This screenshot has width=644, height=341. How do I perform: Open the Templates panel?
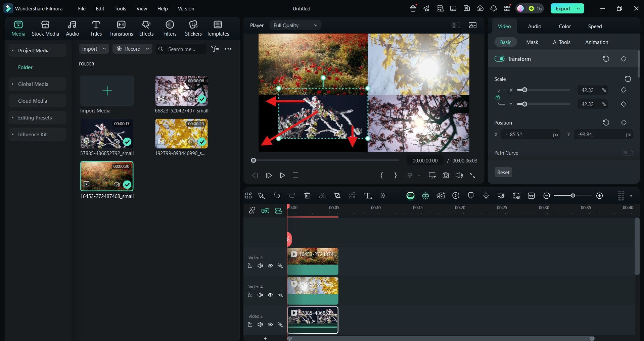click(218, 28)
